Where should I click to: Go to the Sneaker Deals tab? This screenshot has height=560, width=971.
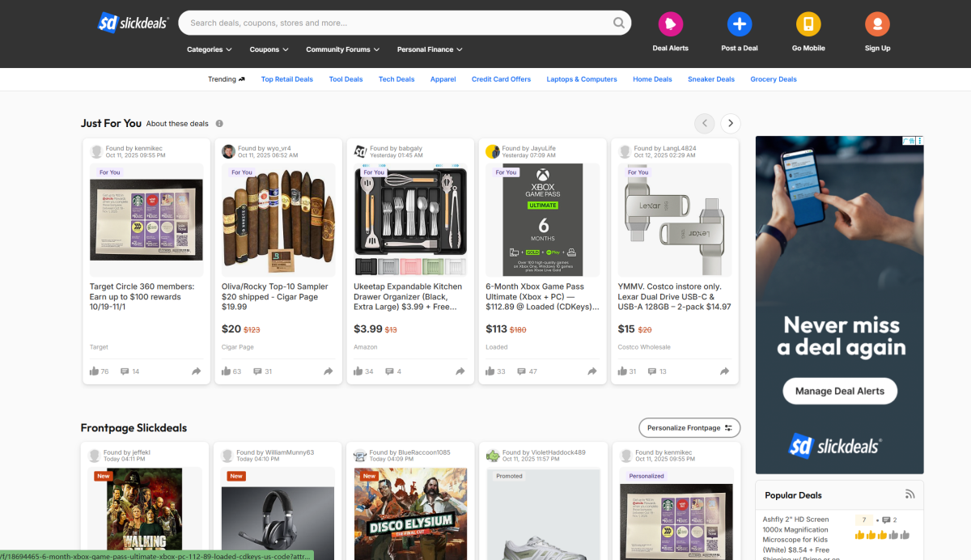point(710,79)
